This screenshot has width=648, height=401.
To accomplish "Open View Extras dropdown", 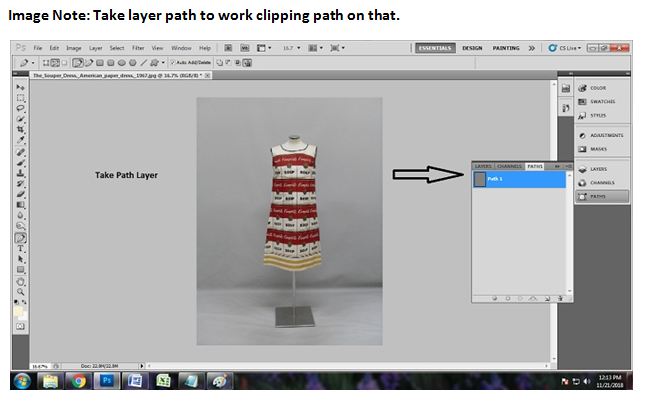I will [x=264, y=48].
